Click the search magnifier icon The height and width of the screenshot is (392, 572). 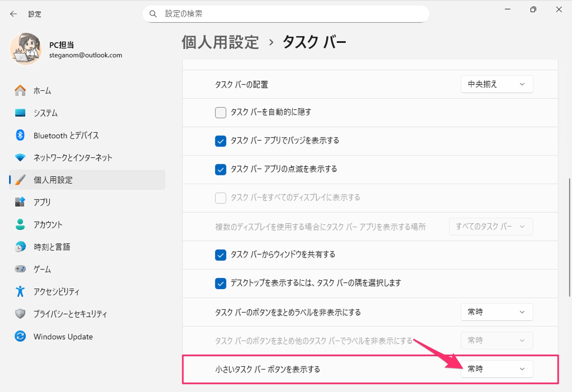pyautogui.click(x=153, y=14)
